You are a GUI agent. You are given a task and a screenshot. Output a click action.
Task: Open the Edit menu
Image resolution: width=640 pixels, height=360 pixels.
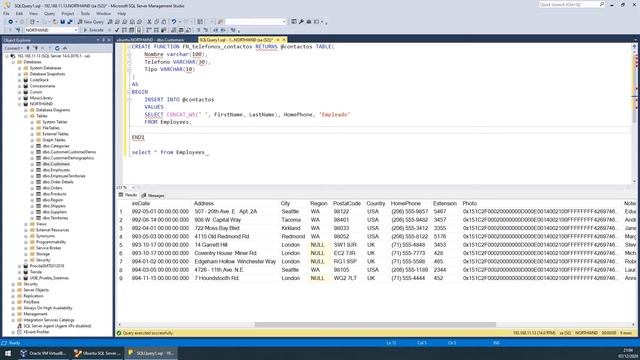[19, 13]
